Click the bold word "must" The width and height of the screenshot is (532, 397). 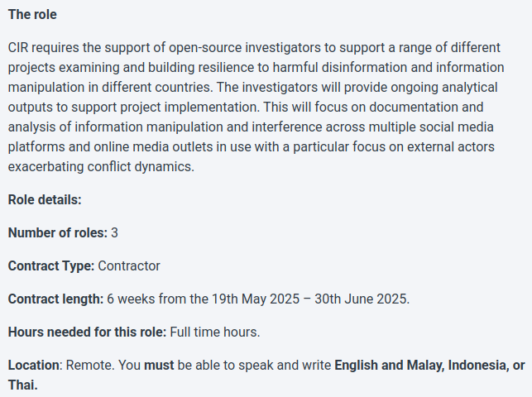(x=159, y=366)
